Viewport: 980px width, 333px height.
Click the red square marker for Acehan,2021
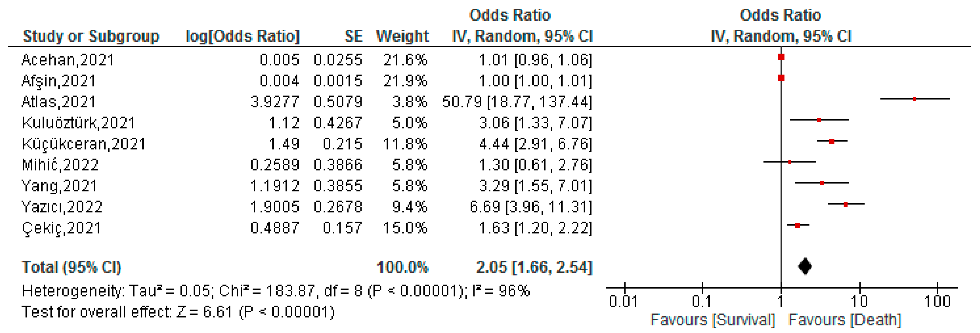(781, 57)
